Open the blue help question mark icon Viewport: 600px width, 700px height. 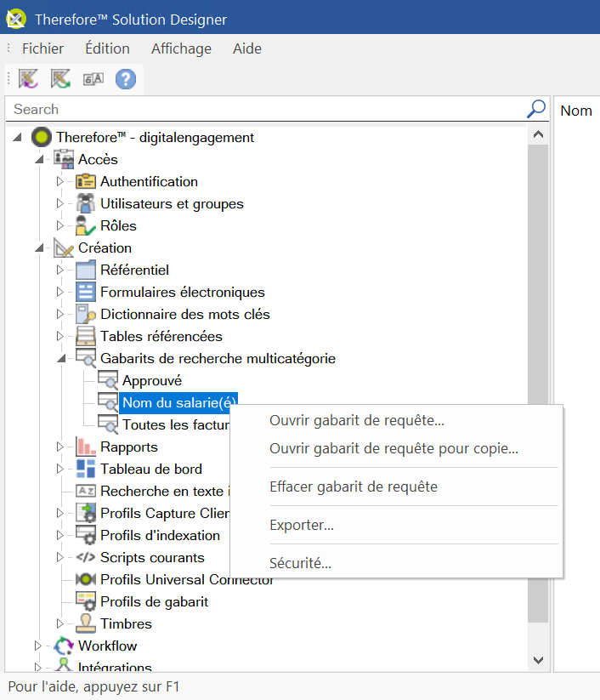pos(126,79)
